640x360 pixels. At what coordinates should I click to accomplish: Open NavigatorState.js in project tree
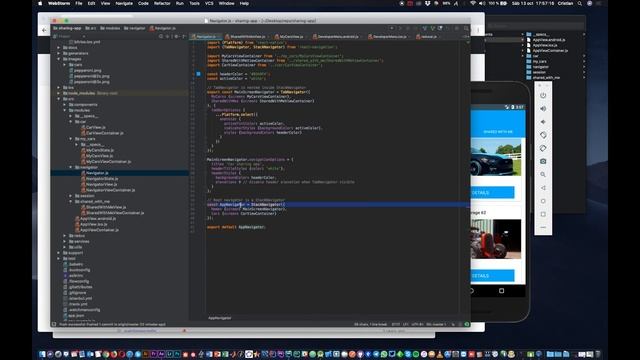coord(100,179)
